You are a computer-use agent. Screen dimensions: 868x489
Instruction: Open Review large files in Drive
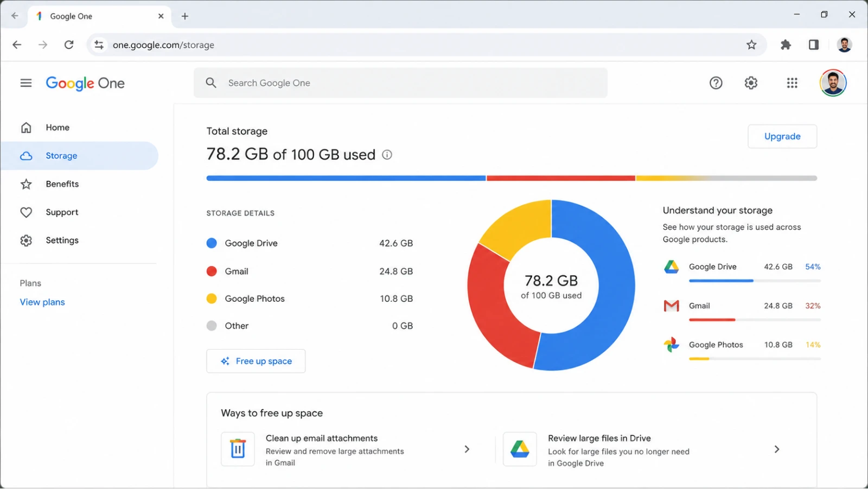pos(643,449)
